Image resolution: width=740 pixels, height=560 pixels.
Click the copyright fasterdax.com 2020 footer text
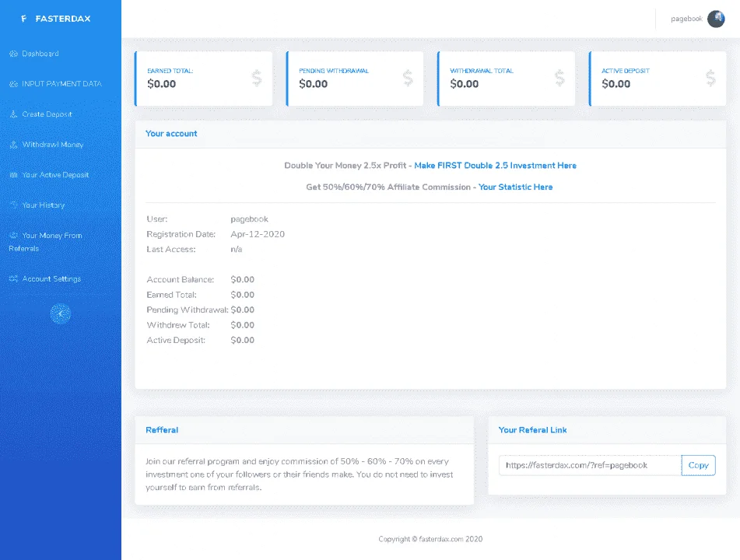[430, 539]
